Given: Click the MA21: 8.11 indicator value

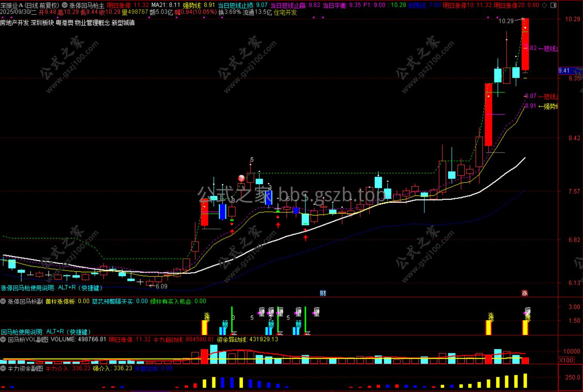Looking at the screenshot, I should pyautogui.click(x=166, y=5).
